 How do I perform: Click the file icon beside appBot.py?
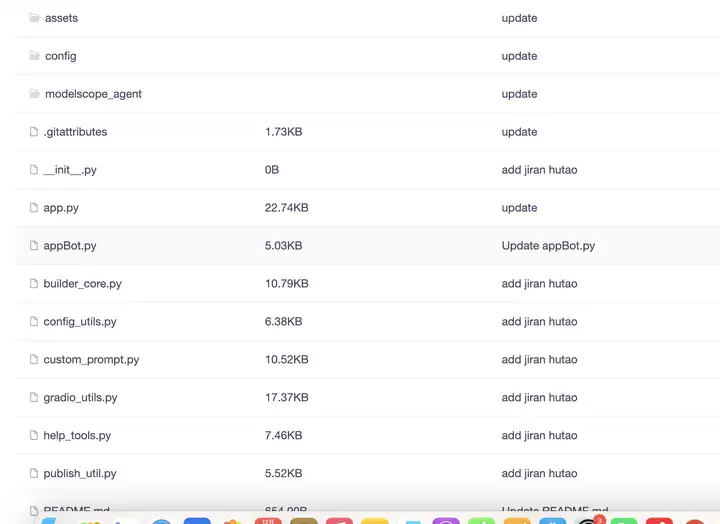click(x=34, y=245)
